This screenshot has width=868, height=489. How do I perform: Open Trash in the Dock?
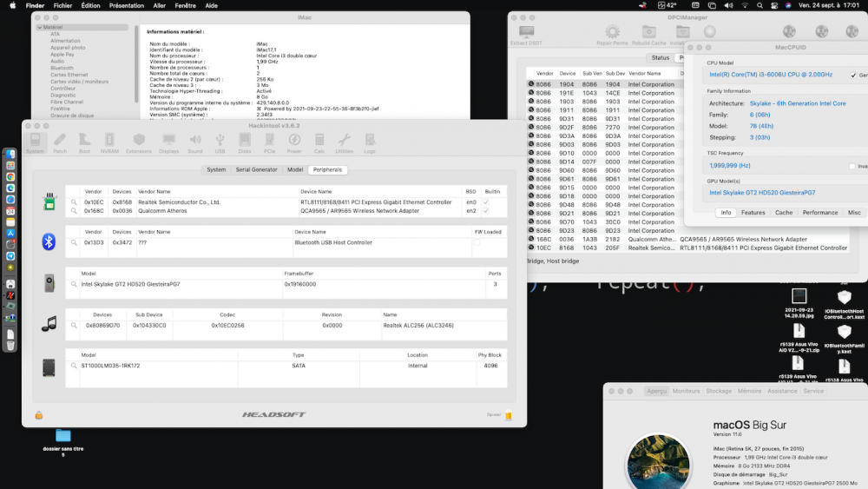(x=10, y=346)
